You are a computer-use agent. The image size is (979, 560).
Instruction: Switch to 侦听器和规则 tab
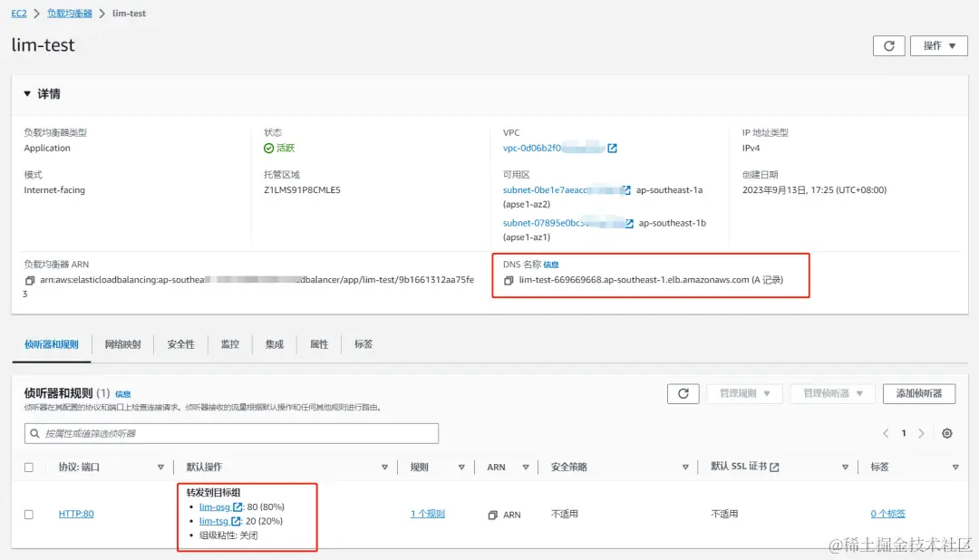pyautogui.click(x=51, y=344)
